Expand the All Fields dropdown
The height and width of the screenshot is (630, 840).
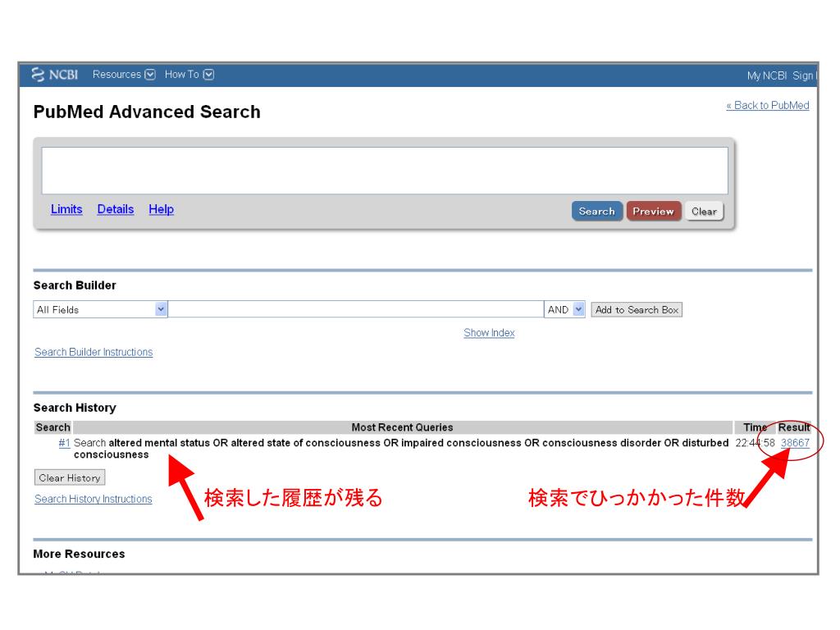tap(100, 309)
